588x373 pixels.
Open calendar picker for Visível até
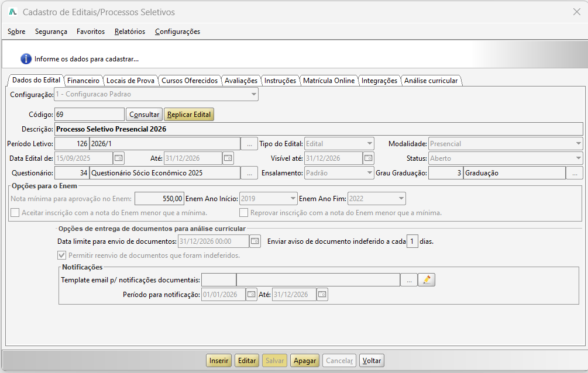[x=368, y=158]
